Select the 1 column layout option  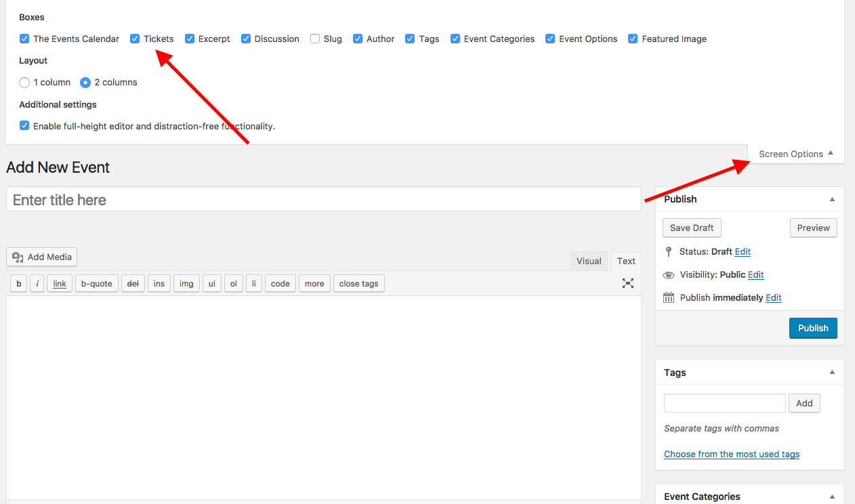click(x=24, y=83)
